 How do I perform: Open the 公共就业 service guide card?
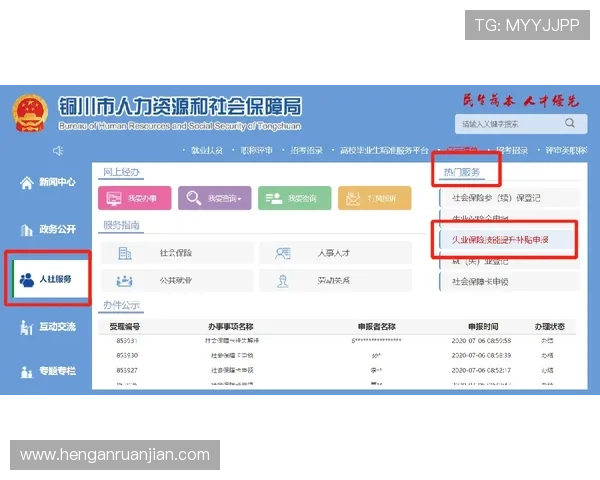pyautogui.click(x=178, y=281)
